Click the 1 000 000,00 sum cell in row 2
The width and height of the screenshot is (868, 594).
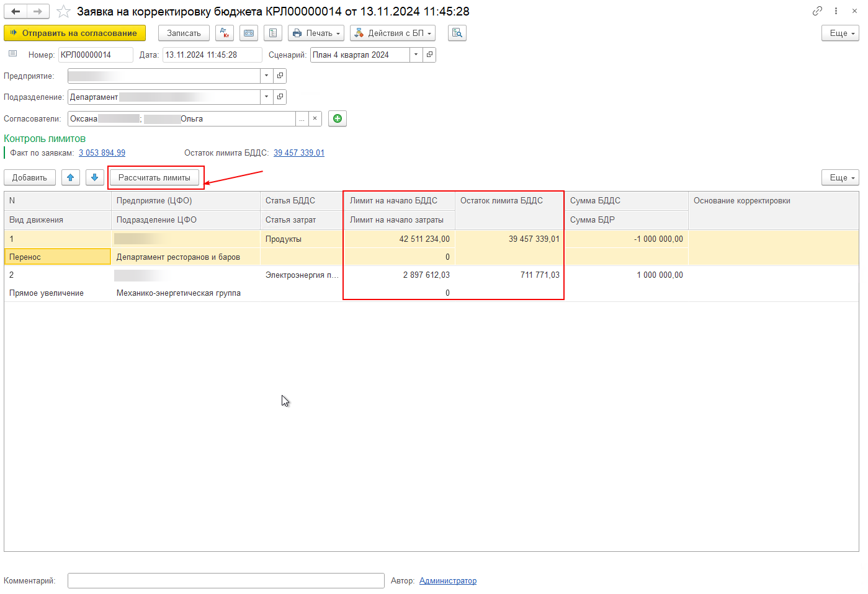pos(627,275)
